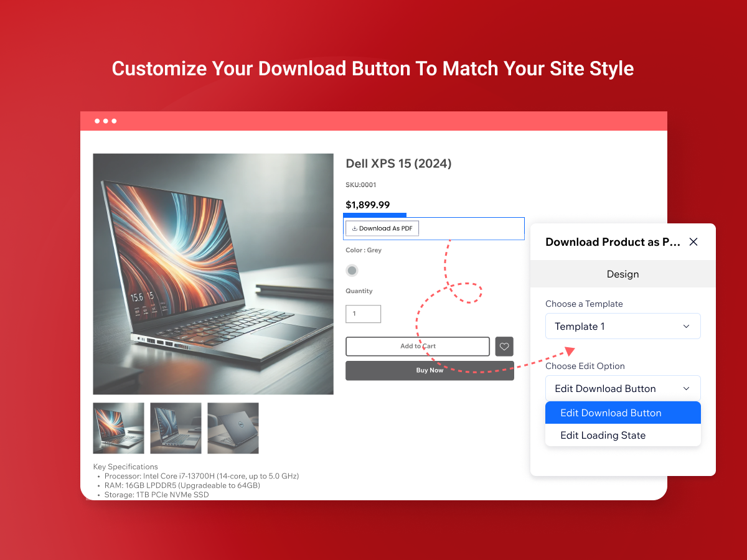Expand the Template 1 dropdown

click(623, 326)
